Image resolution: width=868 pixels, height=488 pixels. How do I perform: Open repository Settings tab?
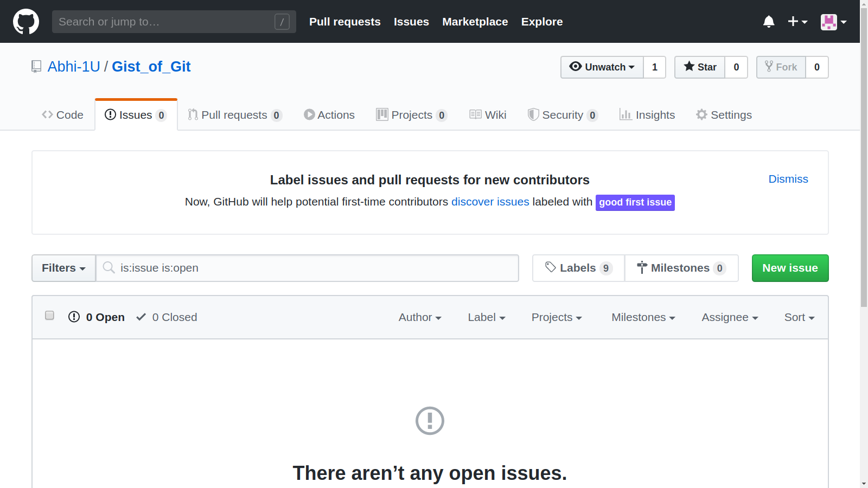[x=724, y=115]
